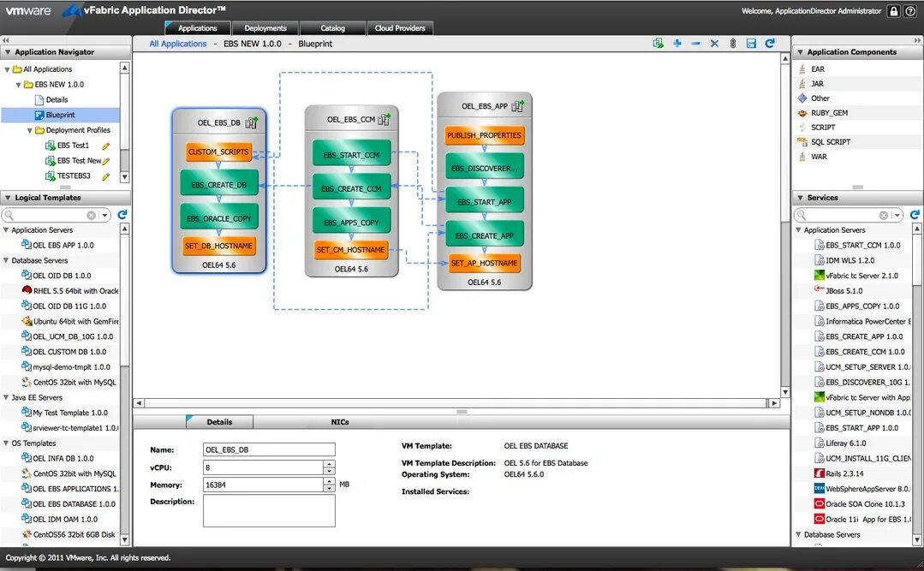Screen dimensions: 924x571
Task: Open the Applications tab
Action: click(x=198, y=28)
